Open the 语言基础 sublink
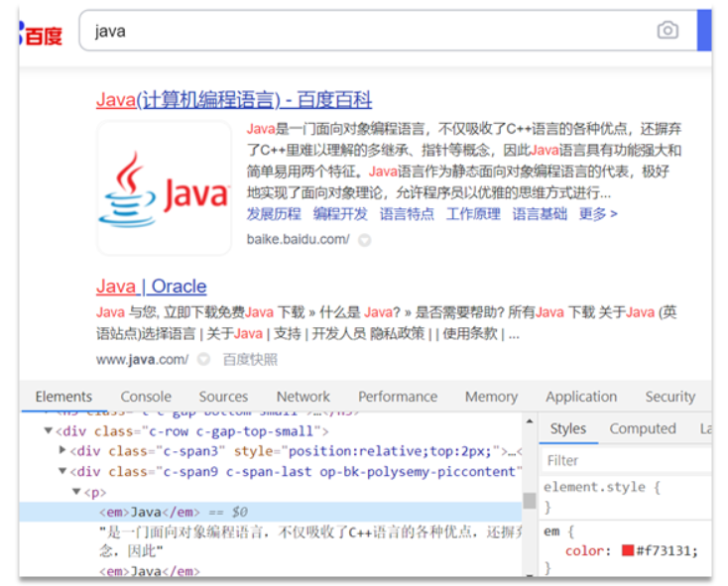The height and width of the screenshot is (586, 728). click(x=540, y=214)
